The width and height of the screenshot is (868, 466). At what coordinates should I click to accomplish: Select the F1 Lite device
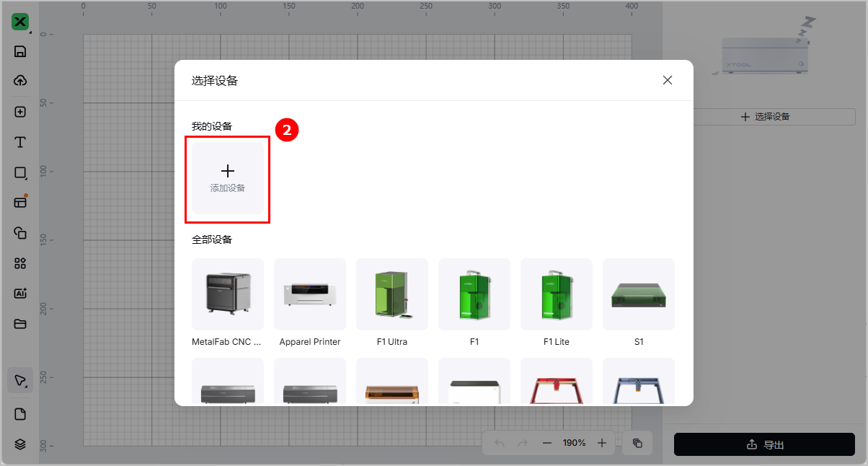point(557,294)
